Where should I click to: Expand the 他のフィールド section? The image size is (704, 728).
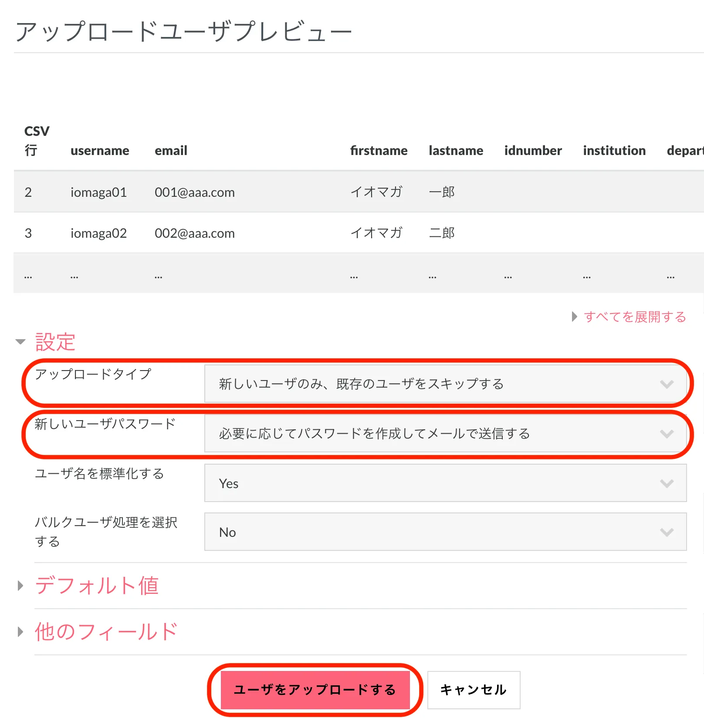pos(106,631)
